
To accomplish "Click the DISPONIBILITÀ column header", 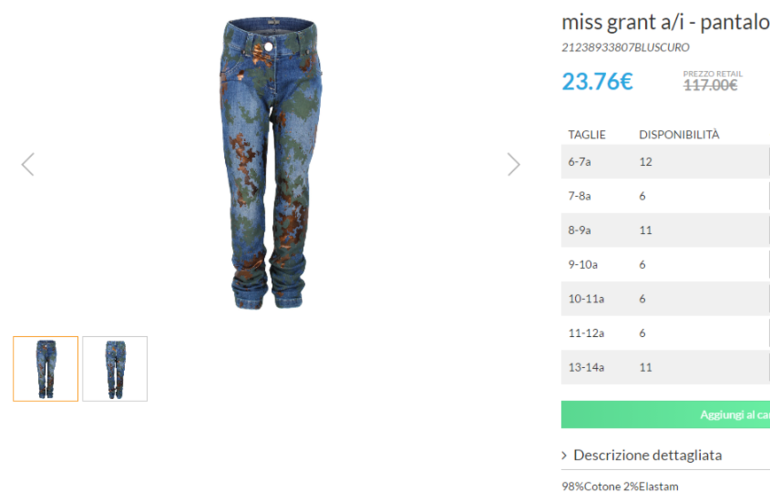I will 679,135.
